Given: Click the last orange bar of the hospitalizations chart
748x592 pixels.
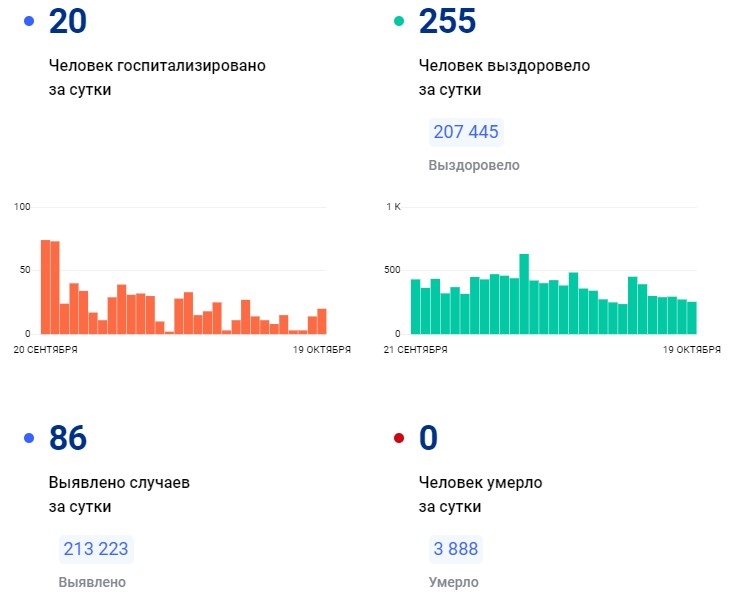Looking at the screenshot, I should (322, 321).
